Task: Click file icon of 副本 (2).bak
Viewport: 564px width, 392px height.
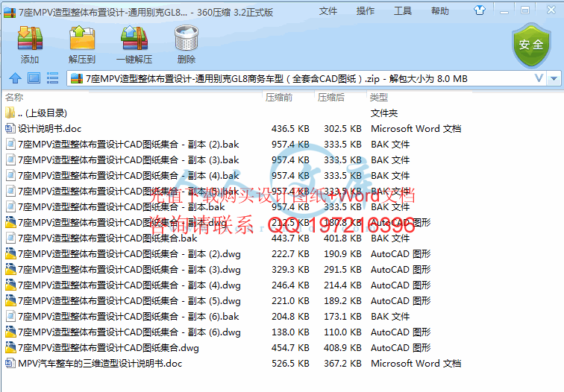Action: click(x=10, y=144)
